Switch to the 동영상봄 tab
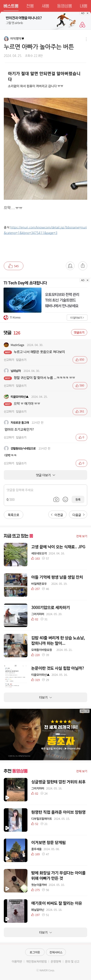The width and height of the screenshot is (91, 980). [x=64, y=6]
